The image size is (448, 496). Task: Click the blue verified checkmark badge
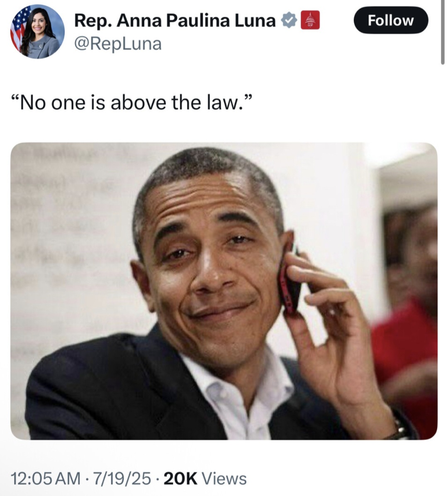coord(289,21)
